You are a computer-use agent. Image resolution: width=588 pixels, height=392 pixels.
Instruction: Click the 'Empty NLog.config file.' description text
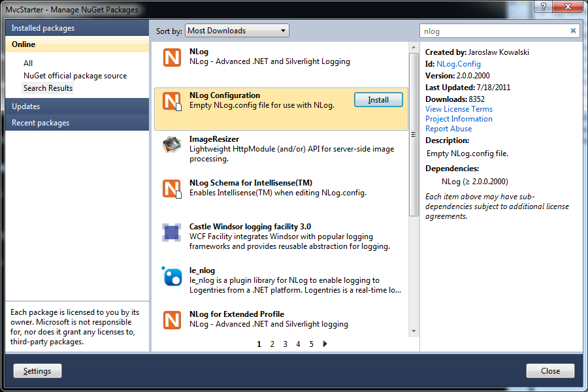pos(467,154)
